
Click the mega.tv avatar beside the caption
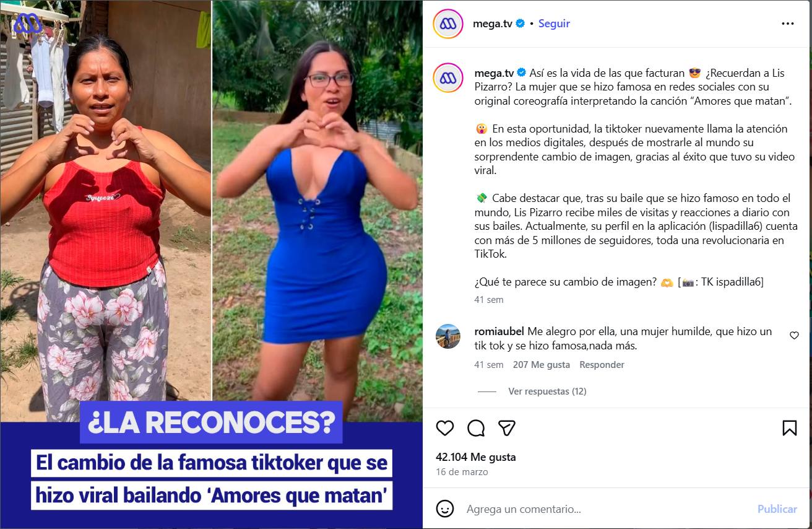tap(448, 77)
